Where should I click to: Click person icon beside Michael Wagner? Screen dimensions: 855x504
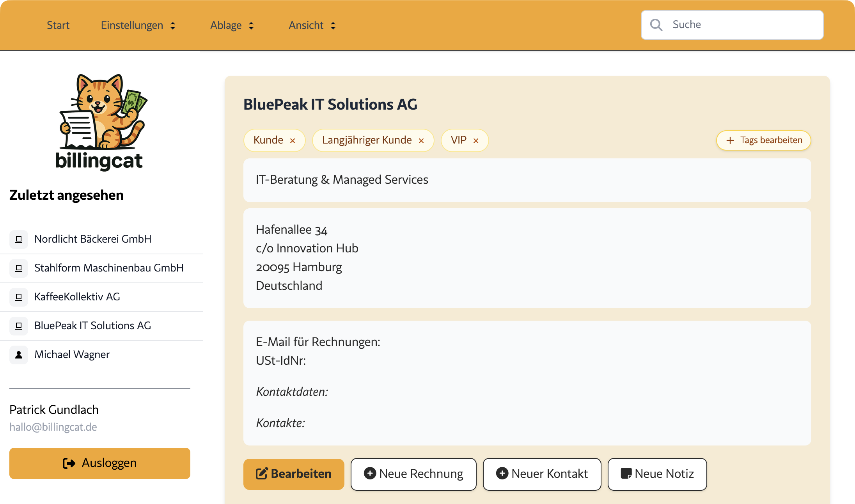pyautogui.click(x=19, y=355)
